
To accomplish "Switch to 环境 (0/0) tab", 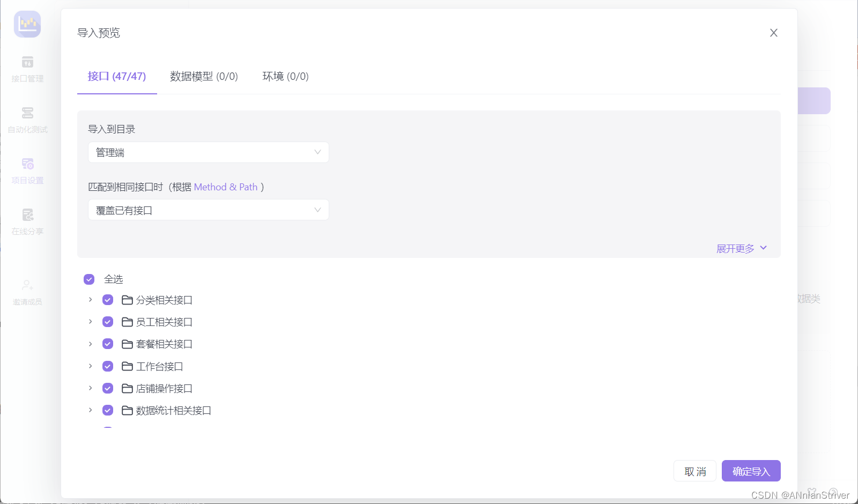I will click(x=285, y=76).
